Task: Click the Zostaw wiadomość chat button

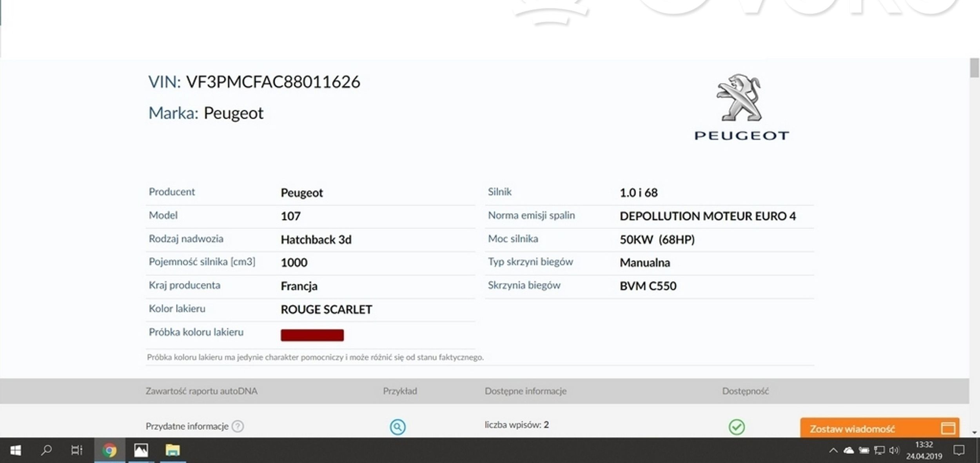Action: (852, 429)
